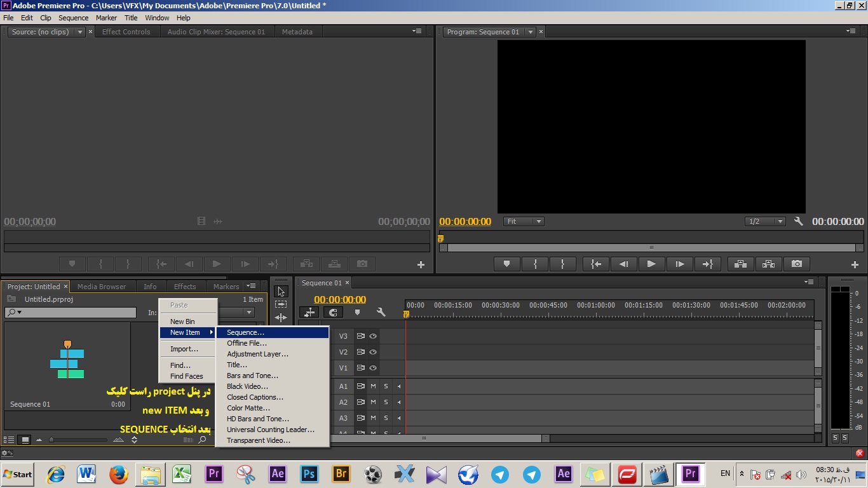Open the 1/2 playback resolution dropdown
The image size is (868, 488).
[766, 221]
